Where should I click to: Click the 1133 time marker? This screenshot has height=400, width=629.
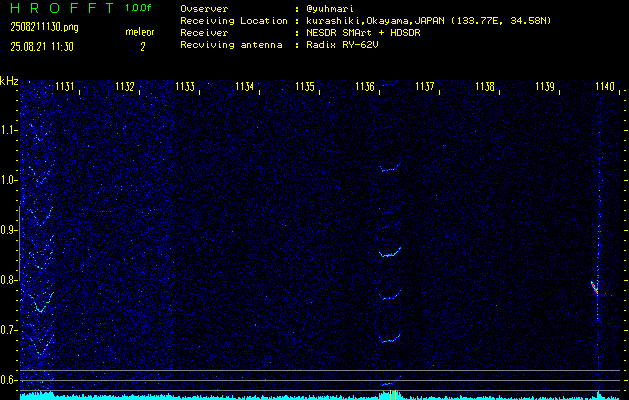185,86
